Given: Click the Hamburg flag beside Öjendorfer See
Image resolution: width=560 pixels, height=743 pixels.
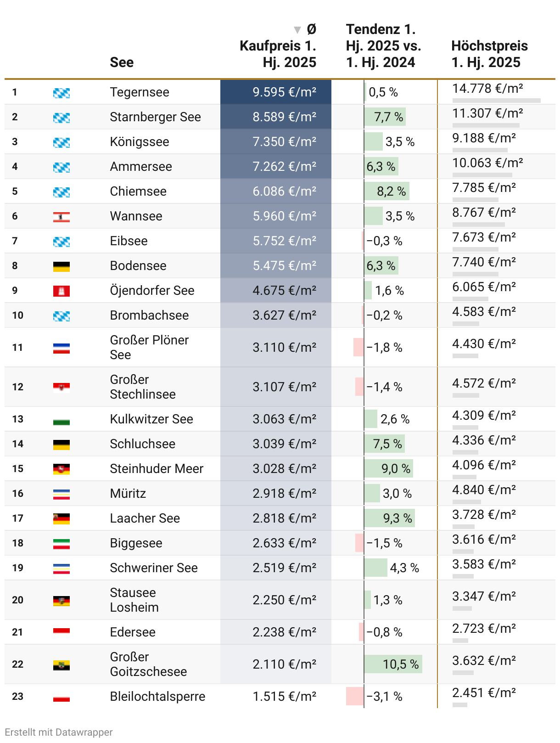Looking at the screenshot, I should tap(62, 291).
